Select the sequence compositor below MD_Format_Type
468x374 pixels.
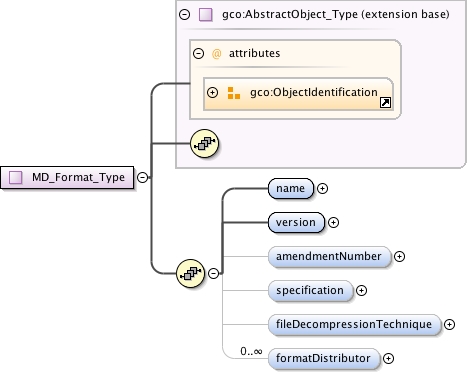tap(190, 274)
